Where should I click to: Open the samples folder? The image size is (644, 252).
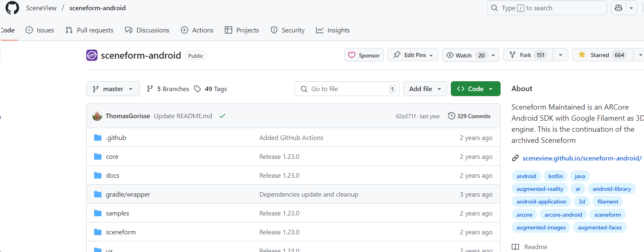[118, 213]
